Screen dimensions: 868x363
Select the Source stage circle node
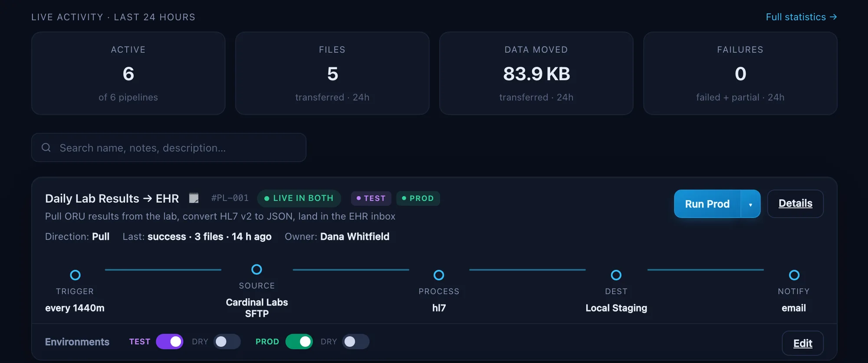(257, 269)
